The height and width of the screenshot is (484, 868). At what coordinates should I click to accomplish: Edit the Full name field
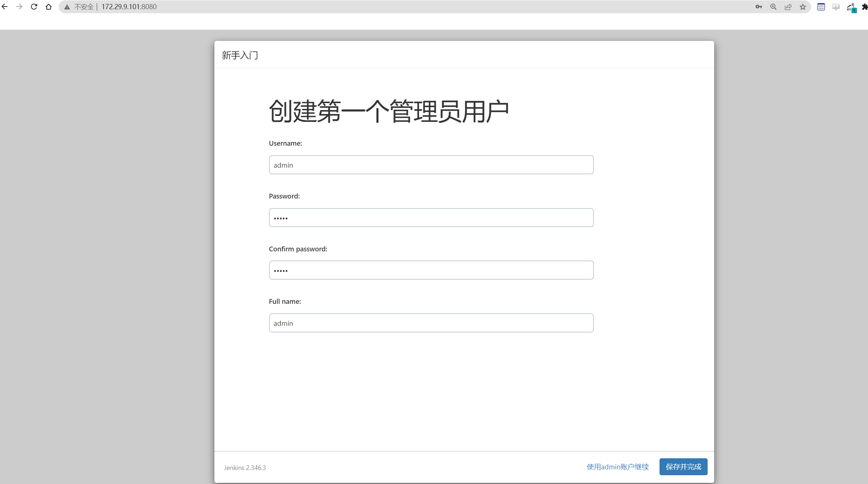click(x=431, y=323)
